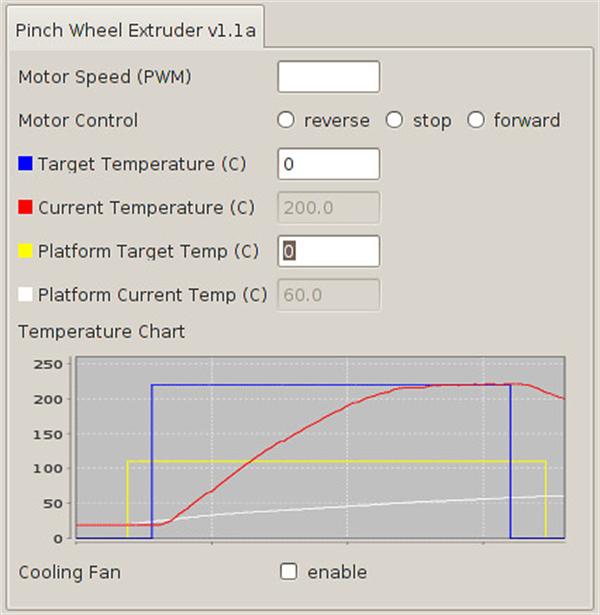Select the Pinch Wheel Extruder v1.1a tab

136,30
